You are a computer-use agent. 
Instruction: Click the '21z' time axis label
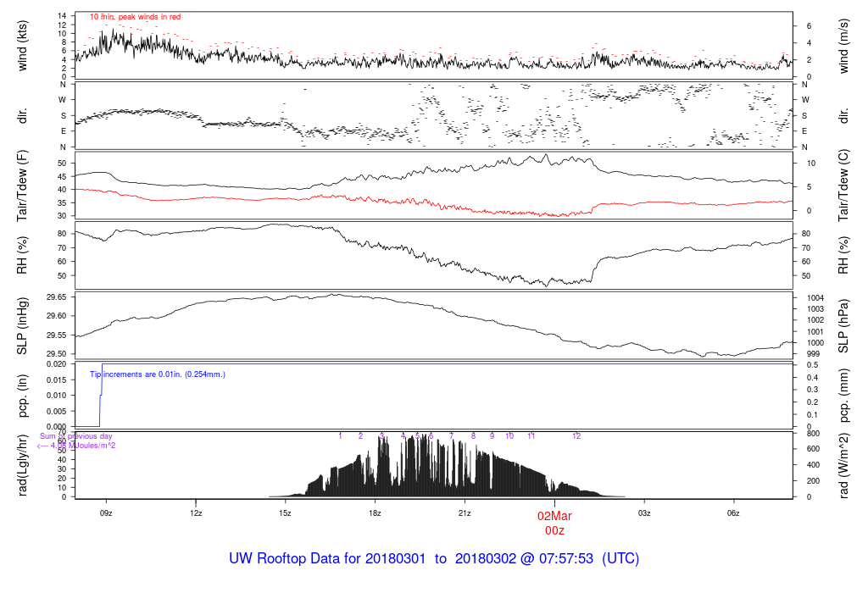[465, 513]
